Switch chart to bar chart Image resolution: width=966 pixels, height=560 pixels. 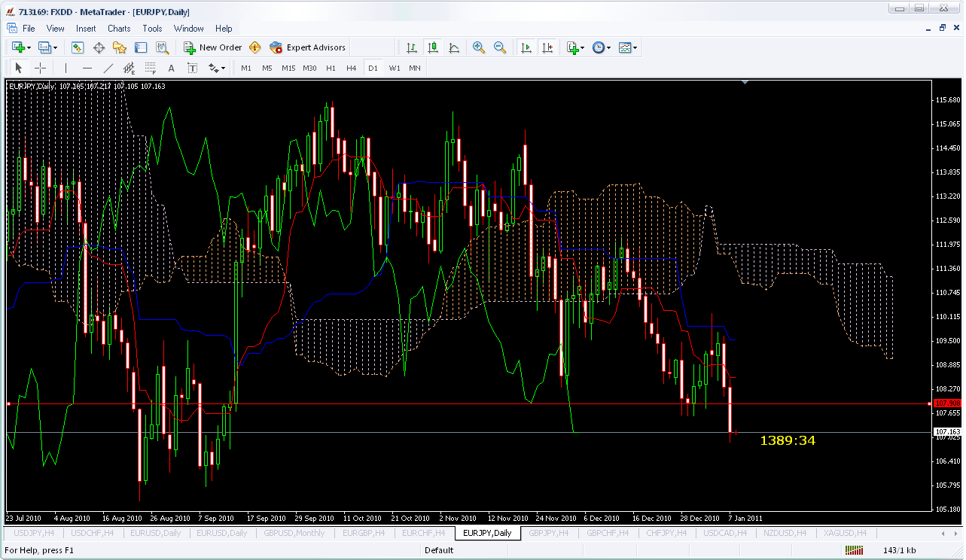click(x=412, y=47)
